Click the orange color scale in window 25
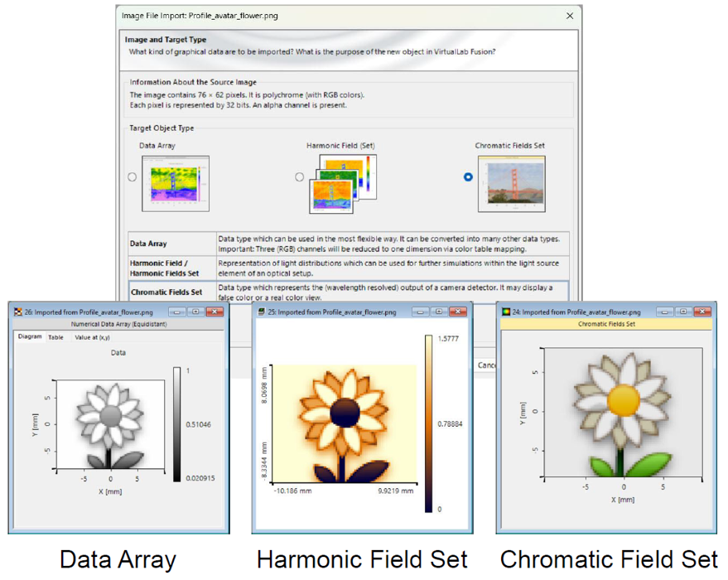Screen dimensions: 728x580 [428, 423]
